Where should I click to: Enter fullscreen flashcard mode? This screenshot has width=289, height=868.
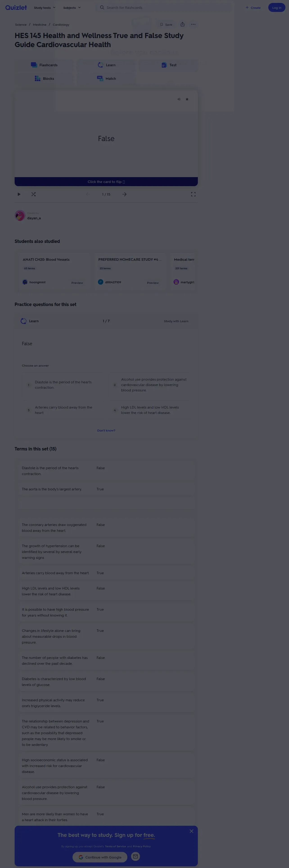pos(193,194)
